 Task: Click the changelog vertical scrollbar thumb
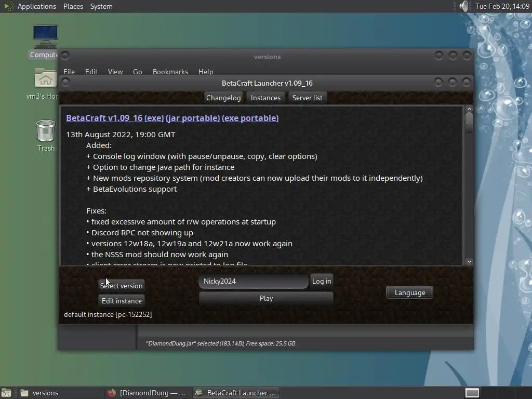pos(469,123)
